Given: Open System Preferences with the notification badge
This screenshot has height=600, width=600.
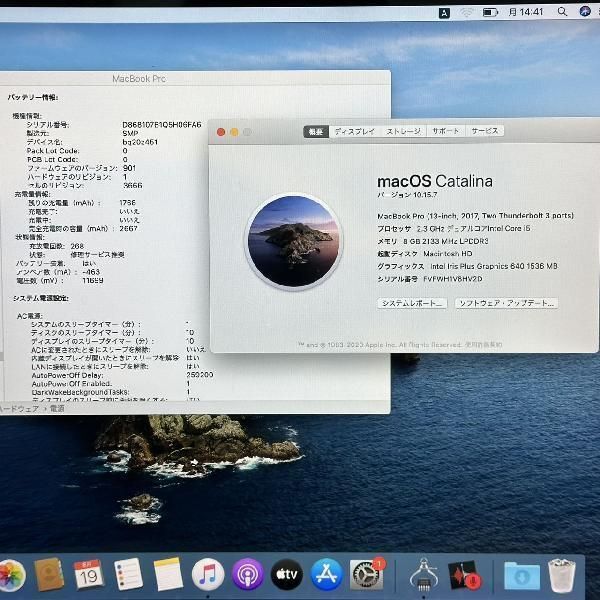Looking at the screenshot, I should tap(367, 574).
